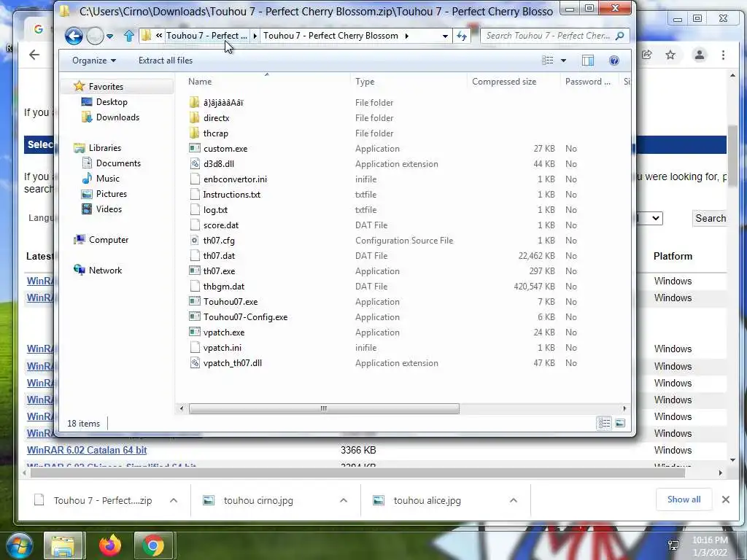Sort by Compressed size column header
Viewport: 747px width, 560px height.
click(504, 82)
